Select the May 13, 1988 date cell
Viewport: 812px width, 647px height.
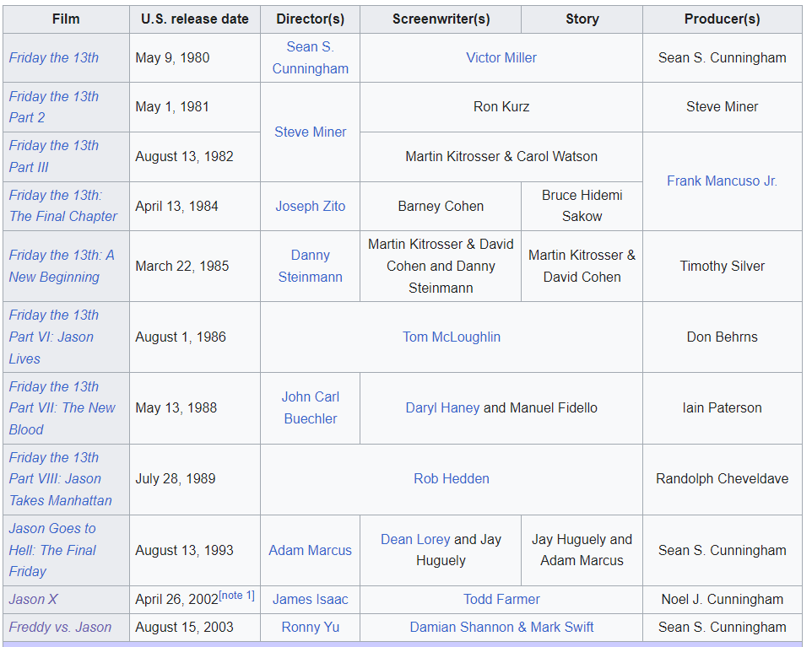pos(195,408)
